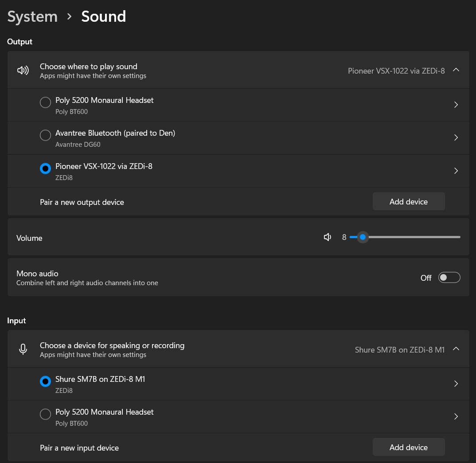Add device to pair new output
The height and width of the screenshot is (463, 476).
408,202
